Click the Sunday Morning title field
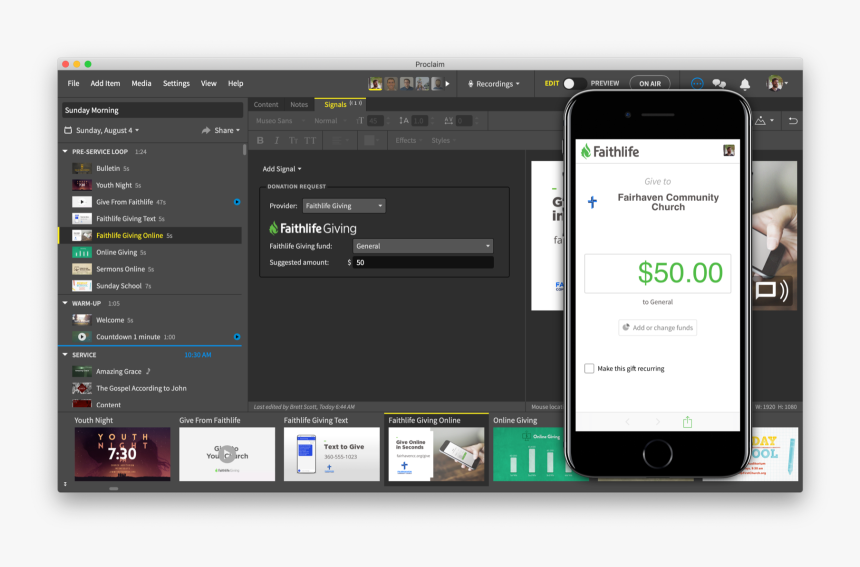Image resolution: width=860 pixels, height=567 pixels. point(152,110)
